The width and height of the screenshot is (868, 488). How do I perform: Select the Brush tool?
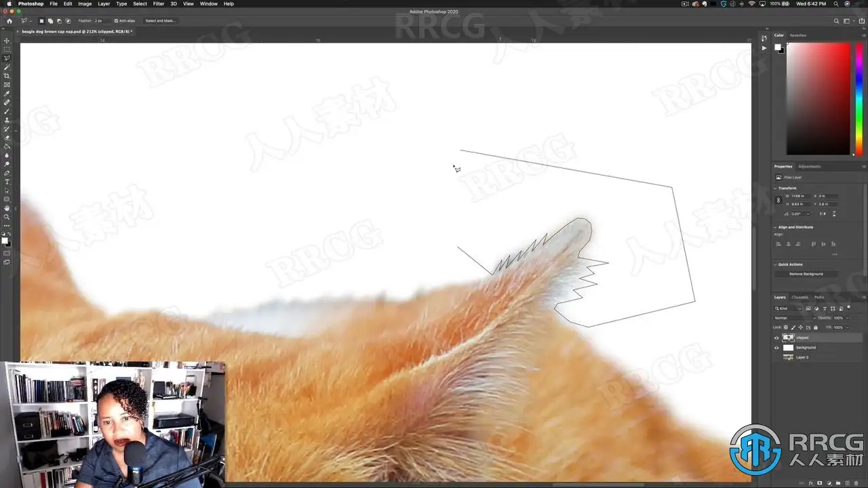point(7,111)
